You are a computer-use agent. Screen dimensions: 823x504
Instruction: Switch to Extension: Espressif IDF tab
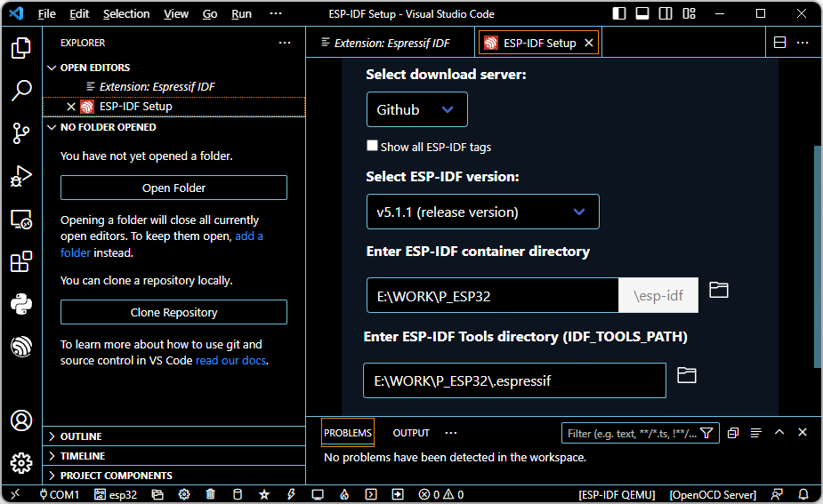pyautogui.click(x=391, y=43)
